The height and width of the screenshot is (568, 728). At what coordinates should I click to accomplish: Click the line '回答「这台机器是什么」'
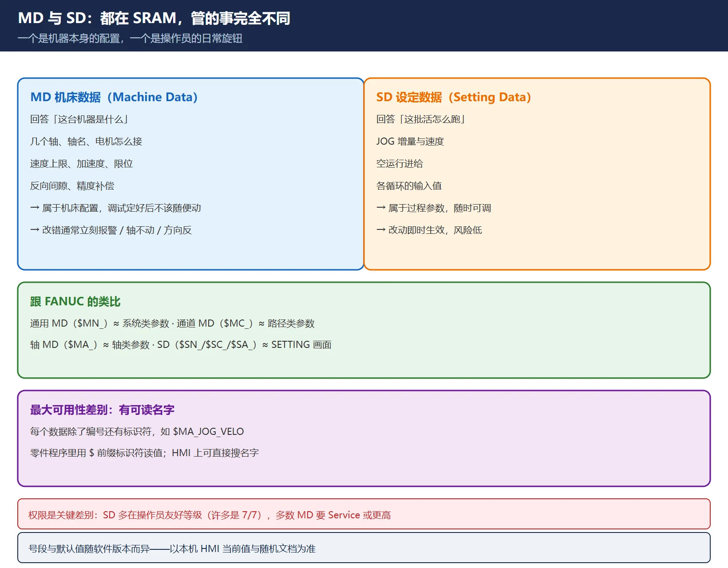(79, 119)
